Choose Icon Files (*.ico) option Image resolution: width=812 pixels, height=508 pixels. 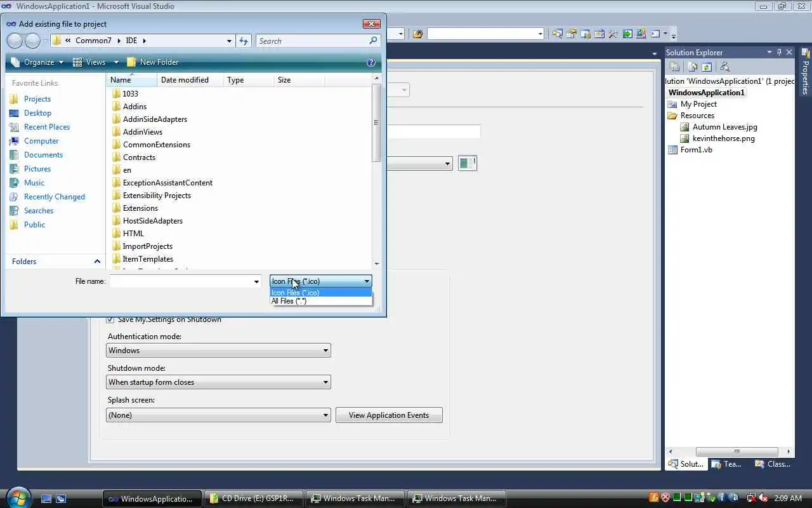(320, 293)
